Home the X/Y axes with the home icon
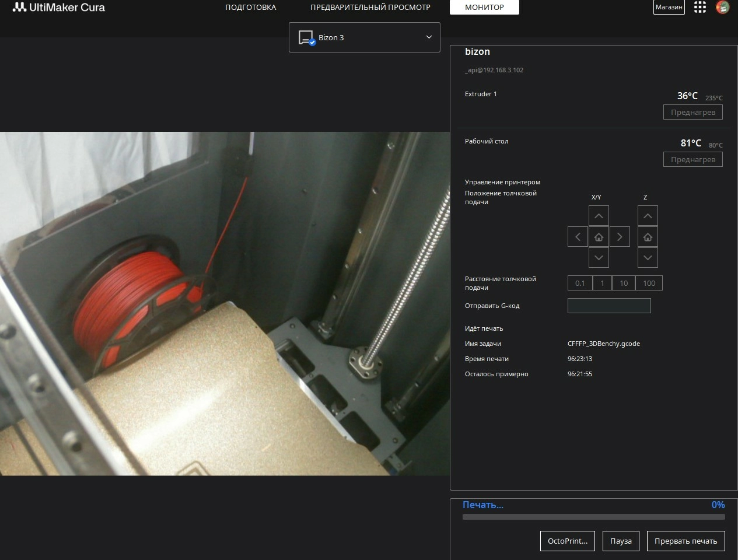 599,236
